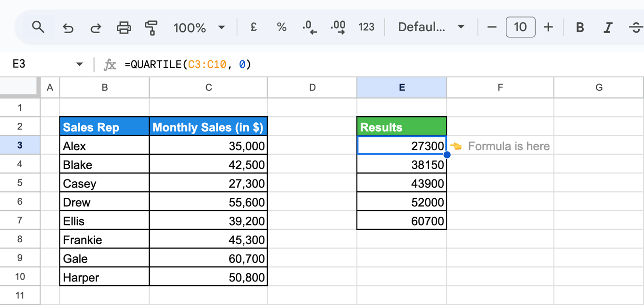Screen dimensions: 644x305
Task: Select the cell containing Alex
Action: 105,145
